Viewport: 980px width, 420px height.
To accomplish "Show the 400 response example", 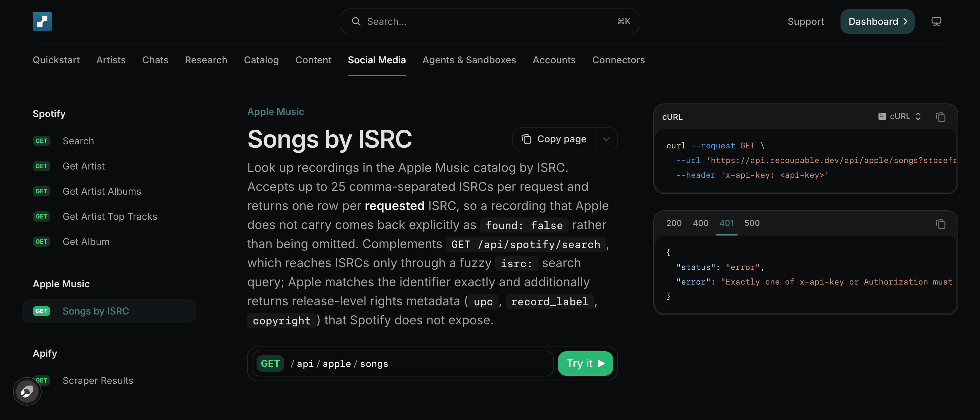I will click(x=700, y=223).
